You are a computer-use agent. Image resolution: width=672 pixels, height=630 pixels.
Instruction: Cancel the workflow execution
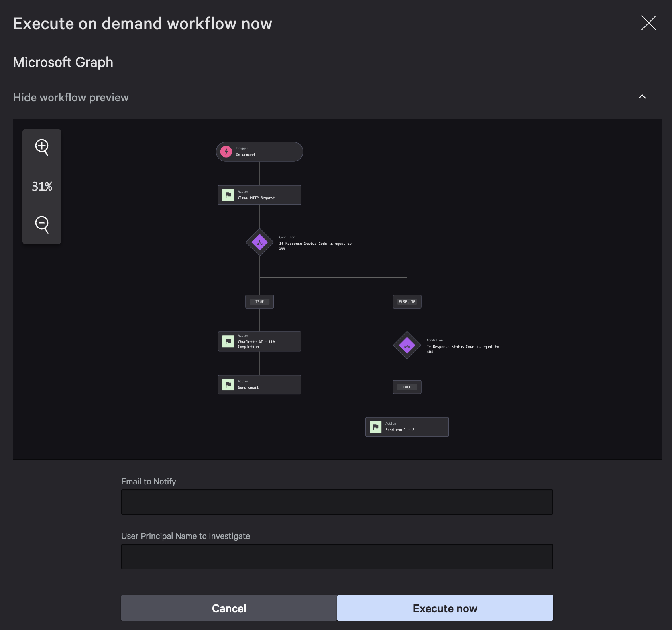pyautogui.click(x=228, y=608)
